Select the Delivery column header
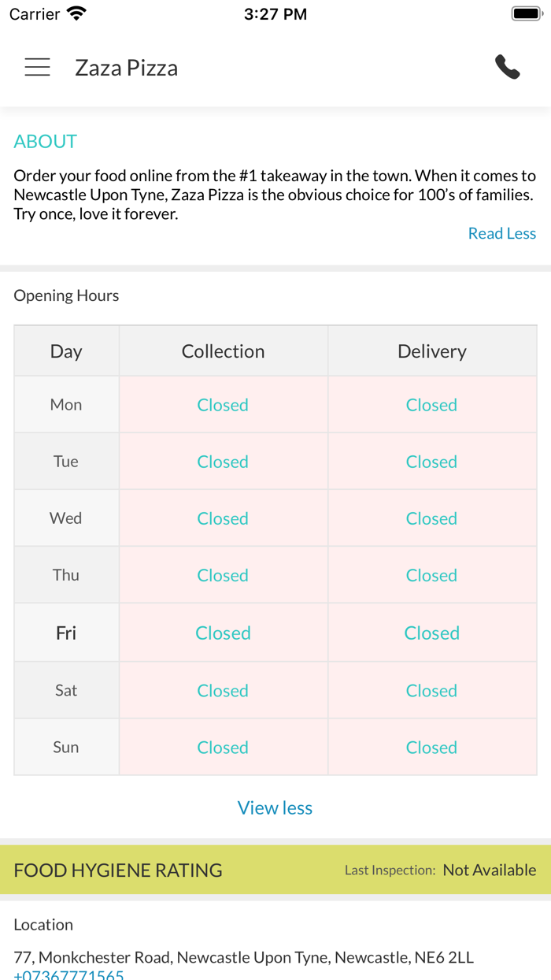Screen dimensions: 551x980 [x=431, y=351]
